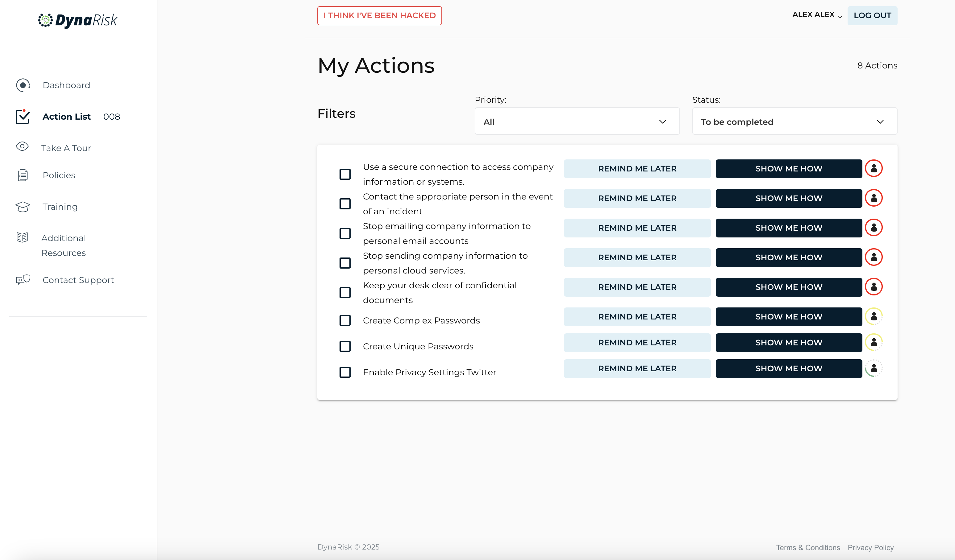The image size is (955, 560).
Task: Click the Contact Support chat icon
Action: click(23, 280)
